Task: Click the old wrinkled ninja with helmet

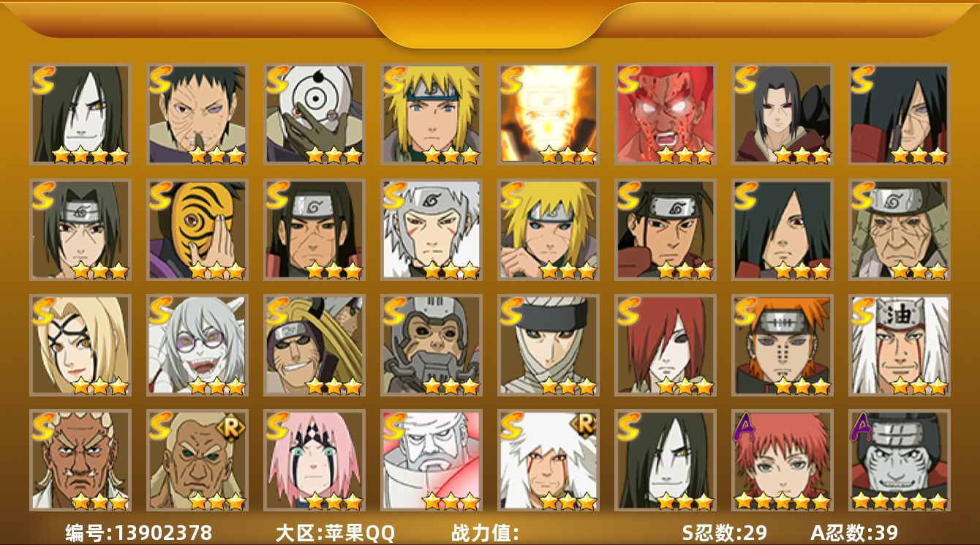Action: 899,229
